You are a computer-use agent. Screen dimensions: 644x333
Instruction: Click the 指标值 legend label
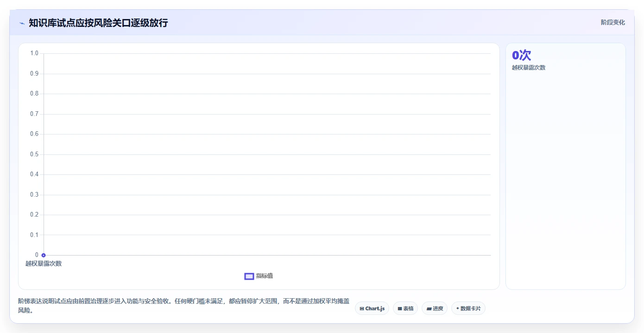click(x=265, y=276)
